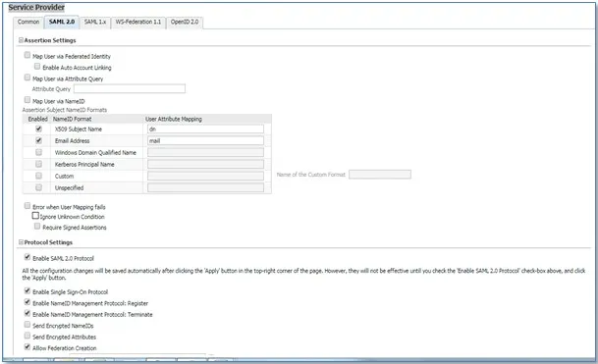Select the SAML 2.0 tab
This screenshot has height=364, width=598.
coord(62,23)
